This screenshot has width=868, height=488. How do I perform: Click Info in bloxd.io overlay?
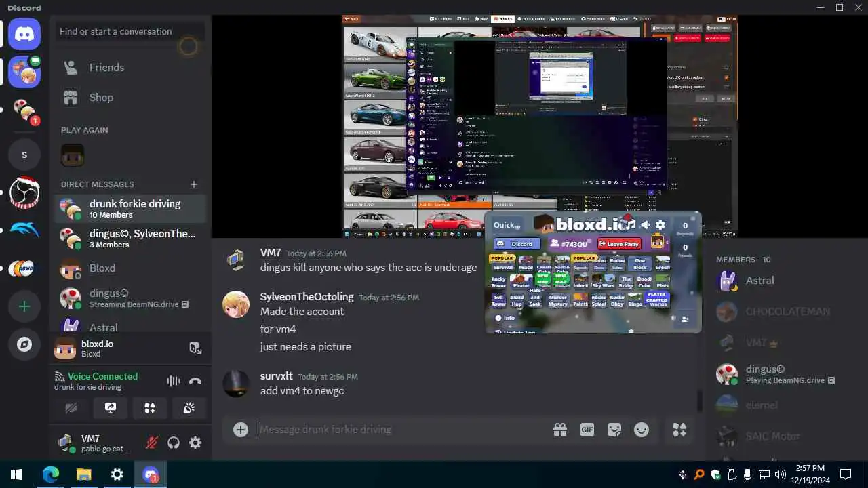(x=505, y=318)
